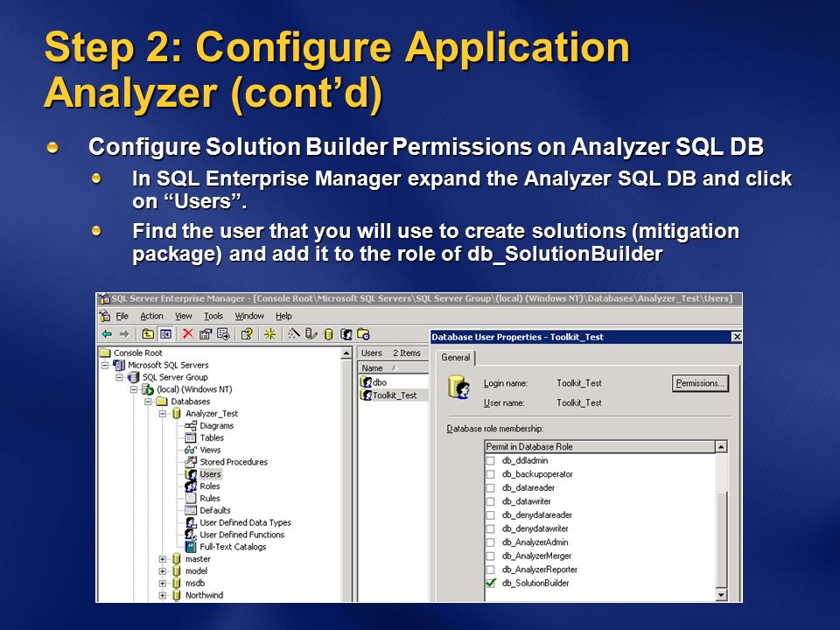The image size is (840, 630).
Task: Check the db_backupoperator role checkbox
Action: [x=490, y=474]
